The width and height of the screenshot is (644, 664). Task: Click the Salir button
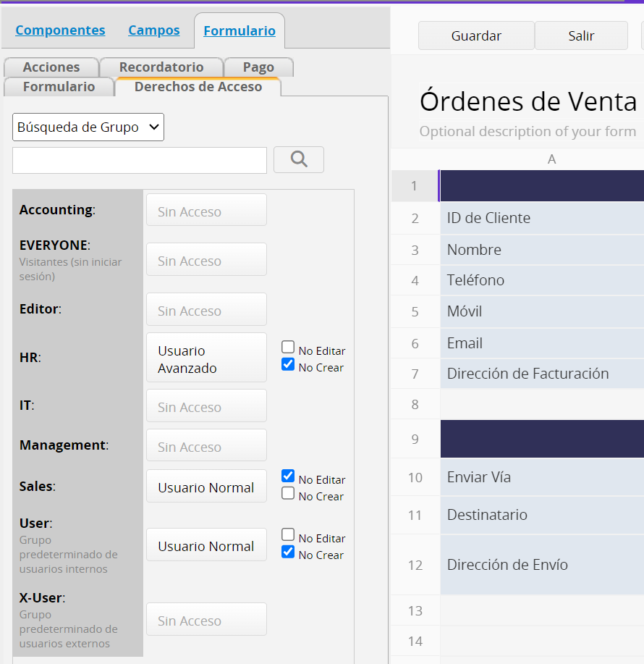(x=581, y=36)
